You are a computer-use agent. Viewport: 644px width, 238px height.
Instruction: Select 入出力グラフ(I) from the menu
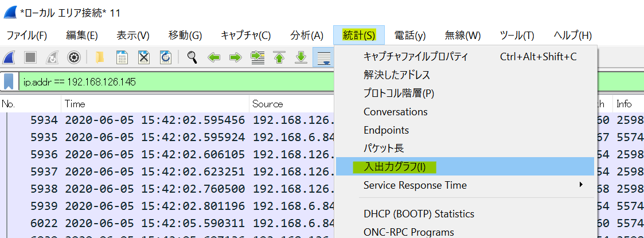(395, 167)
